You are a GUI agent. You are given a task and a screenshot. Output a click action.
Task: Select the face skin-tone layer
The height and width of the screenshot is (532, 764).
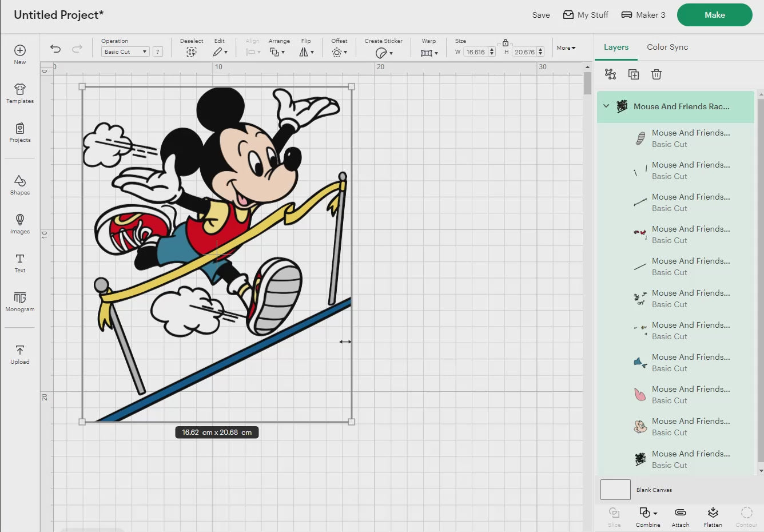(676, 427)
